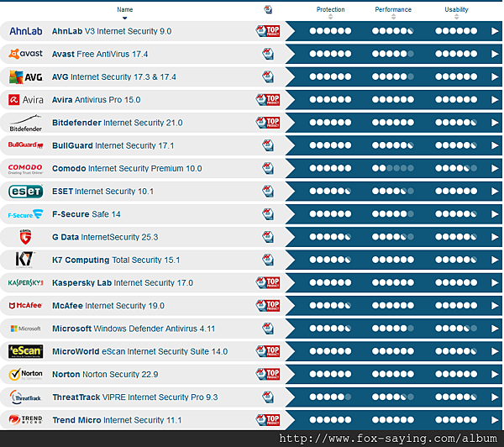Screen dimensions: 504x447
Task: Open Bitdefender Internet Security 21.0 link
Action: coord(118,123)
